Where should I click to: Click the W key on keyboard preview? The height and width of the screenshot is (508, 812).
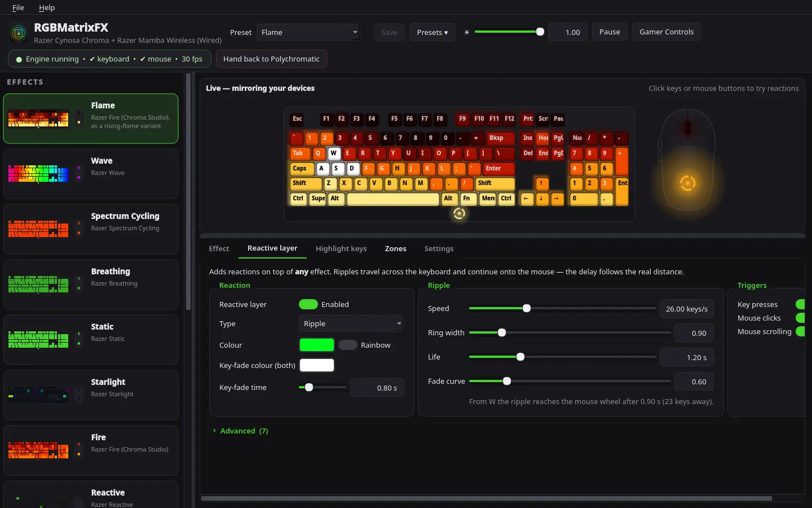[x=334, y=153]
